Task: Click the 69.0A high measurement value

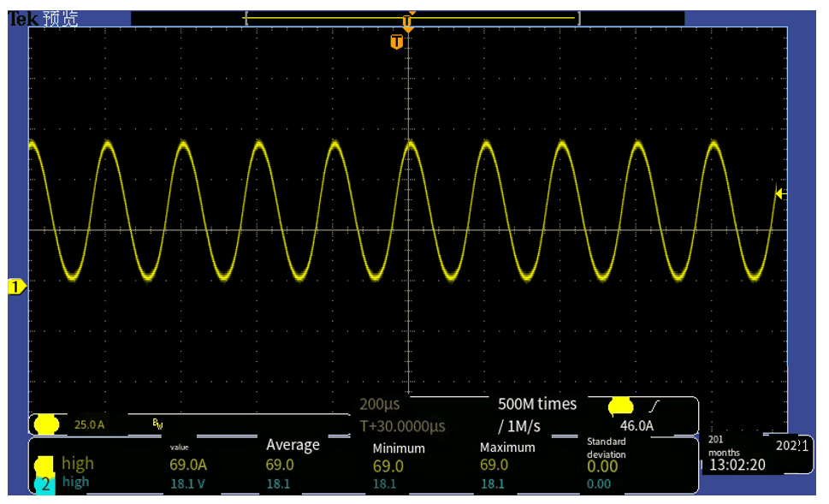Action: coord(188,465)
